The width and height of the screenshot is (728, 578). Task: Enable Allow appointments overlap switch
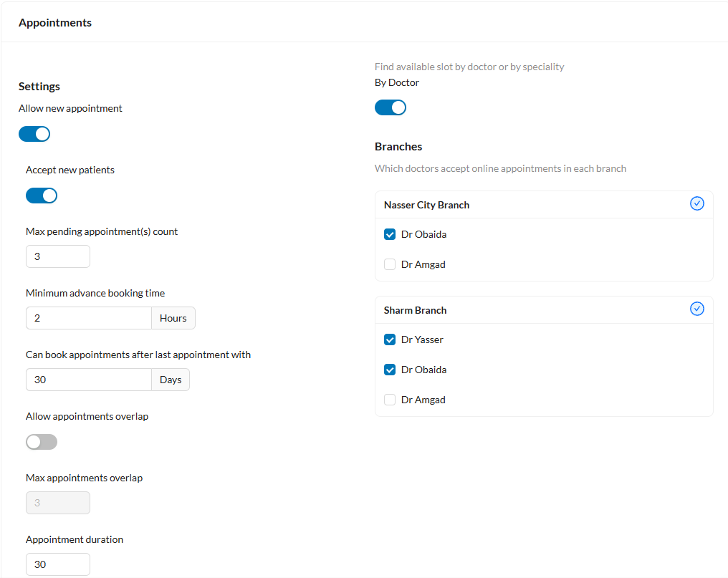pos(42,442)
